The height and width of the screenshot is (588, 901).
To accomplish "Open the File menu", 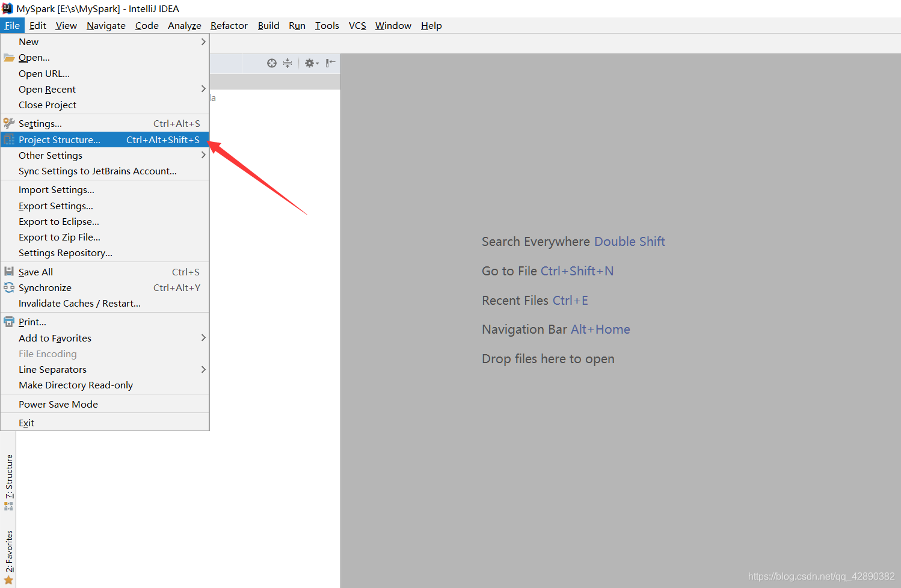I will [12, 25].
